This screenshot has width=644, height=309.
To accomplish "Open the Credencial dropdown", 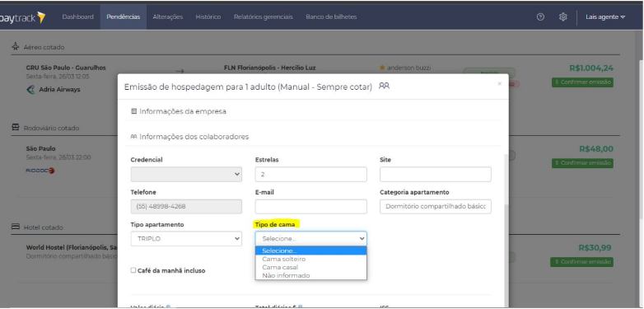I will coord(186,174).
